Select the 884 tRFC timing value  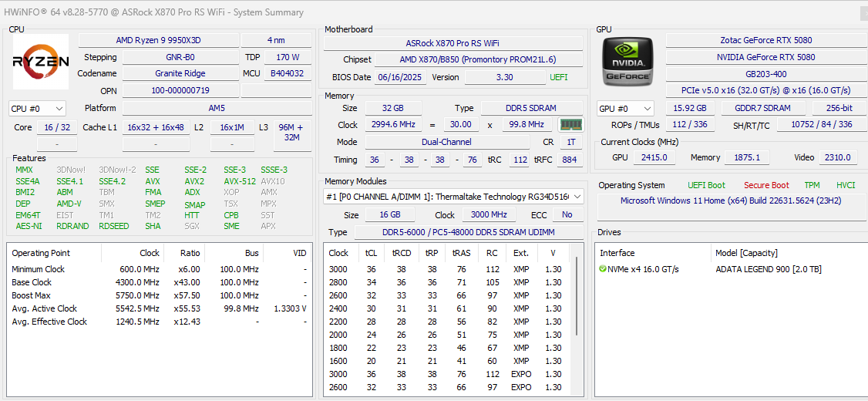click(570, 160)
